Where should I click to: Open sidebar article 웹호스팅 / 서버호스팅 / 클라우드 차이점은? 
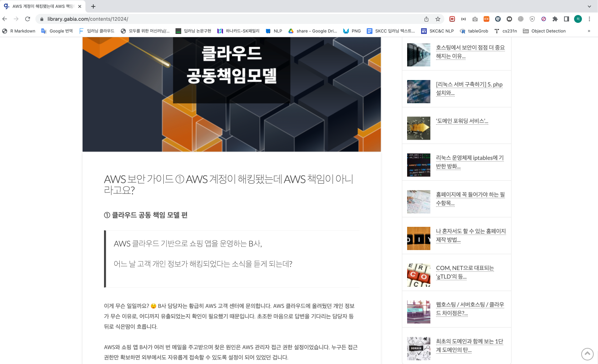pyautogui.click(x=470, y=309)
